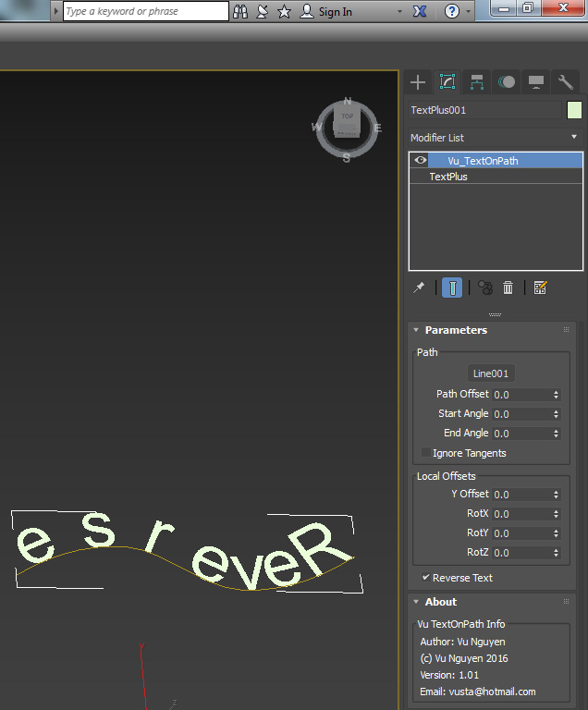Click Make Unique icon
This screenshot has width=588, height=710.
pyautogui.click(x=485, y=288)
